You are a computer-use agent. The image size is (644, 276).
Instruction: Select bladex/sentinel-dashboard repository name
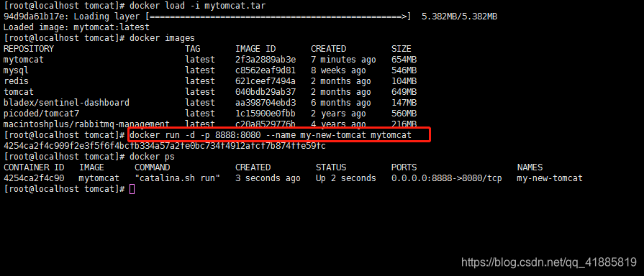click(x=66, y=102)
